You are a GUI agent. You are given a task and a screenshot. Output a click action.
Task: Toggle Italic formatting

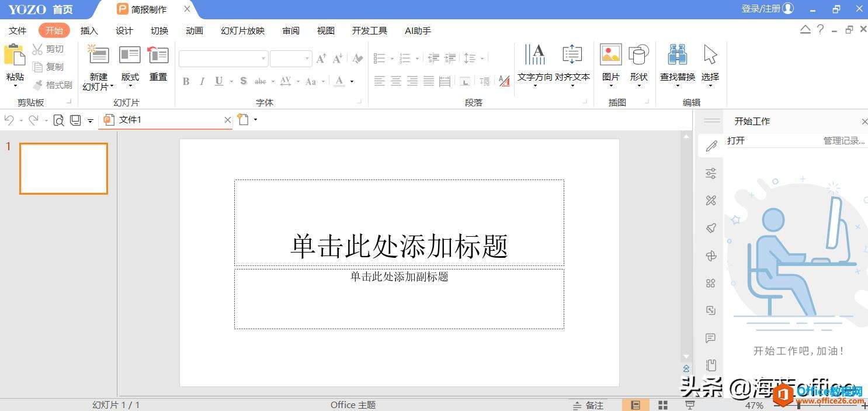(x=202, y=81)
